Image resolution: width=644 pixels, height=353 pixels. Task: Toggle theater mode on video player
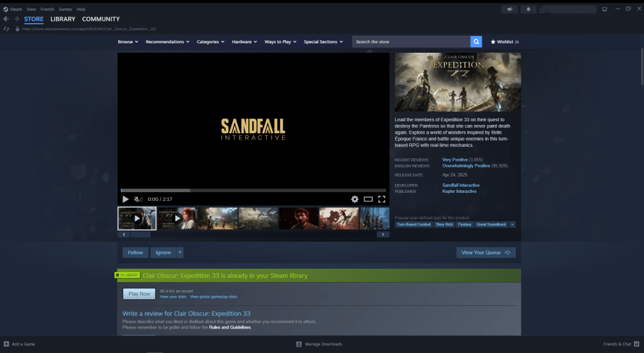tap(369, 199)
